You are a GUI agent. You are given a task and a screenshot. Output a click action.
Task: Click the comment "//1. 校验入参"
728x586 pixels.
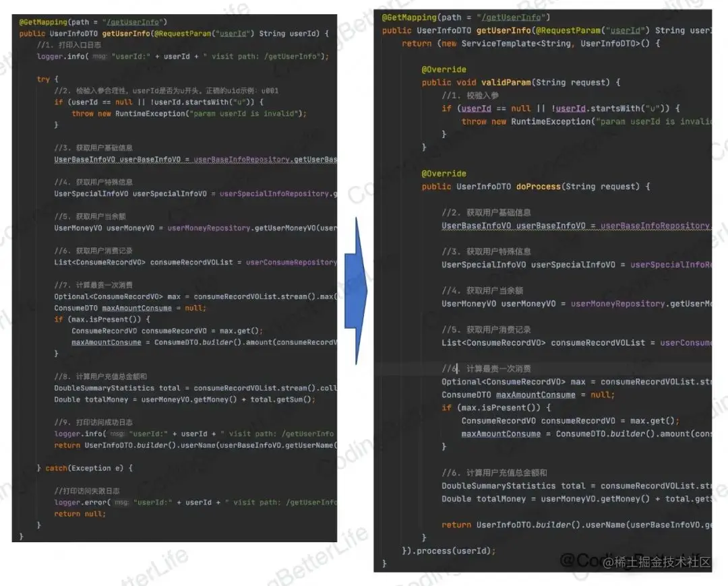tap(470, 95)
